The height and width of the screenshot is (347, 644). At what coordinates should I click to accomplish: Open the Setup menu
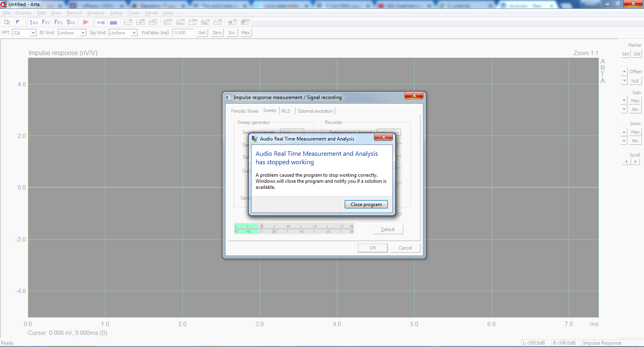point(116,13)
